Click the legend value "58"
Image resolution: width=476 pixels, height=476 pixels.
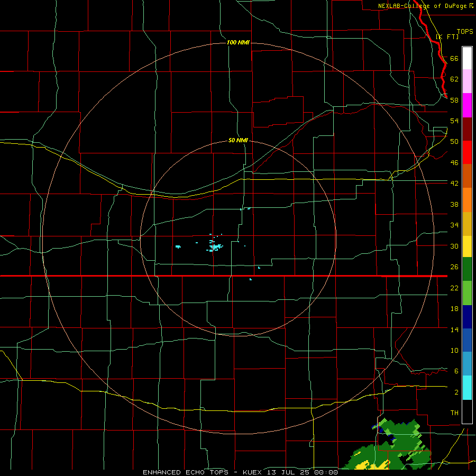pyautogui.click(x=454, y=100)
